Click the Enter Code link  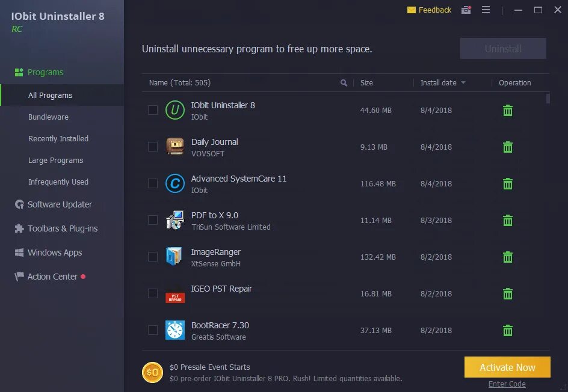click(x=507, y=384)
